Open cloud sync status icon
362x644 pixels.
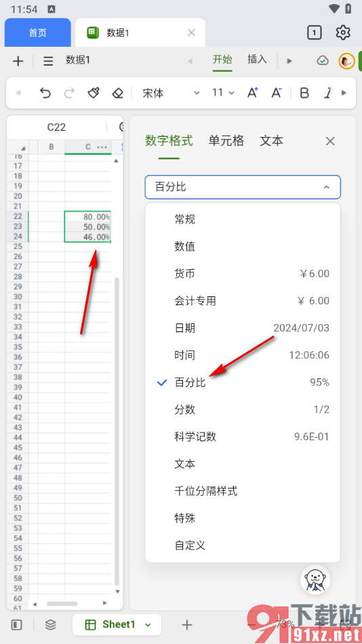pyautogui.click(x=323, y=61)
